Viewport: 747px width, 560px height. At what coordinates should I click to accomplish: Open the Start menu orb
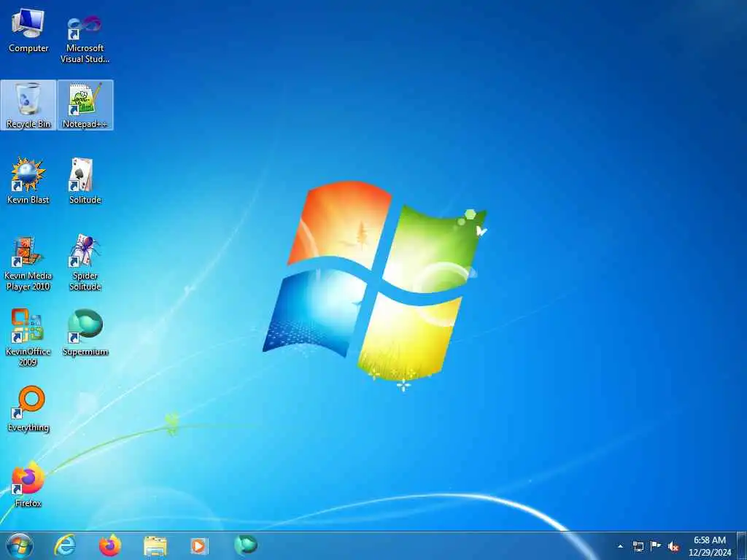click(20, 545)
